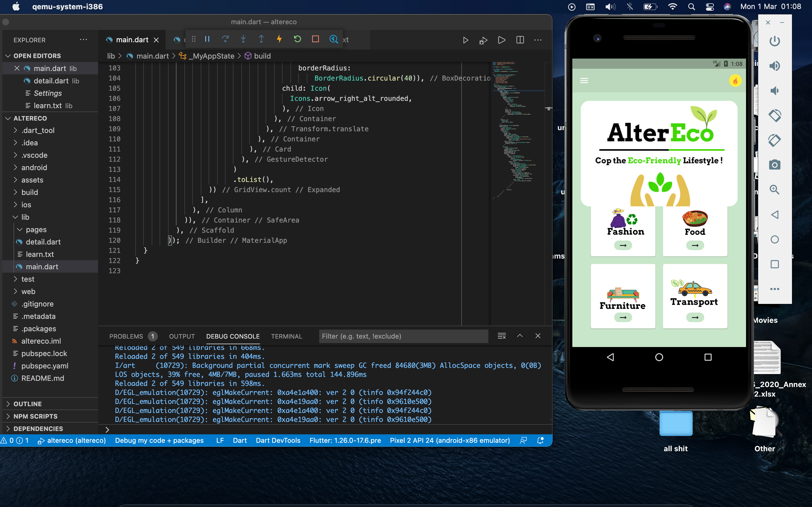Open the app's hamburger menu
The height and width of the screenshot is (507, 812).
[584, 81]
